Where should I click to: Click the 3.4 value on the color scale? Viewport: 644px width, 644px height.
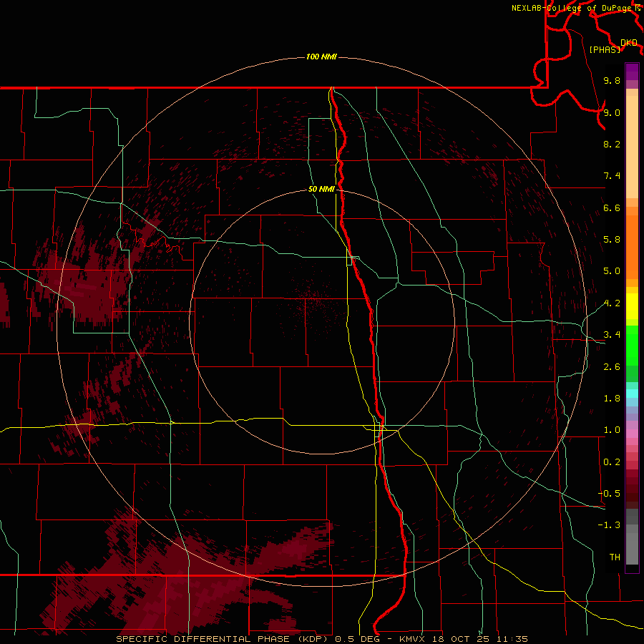pyautogui.click(x=612, y=335)
